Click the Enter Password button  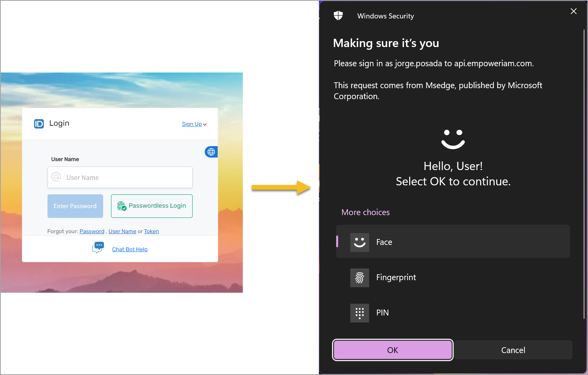[75, 206]
